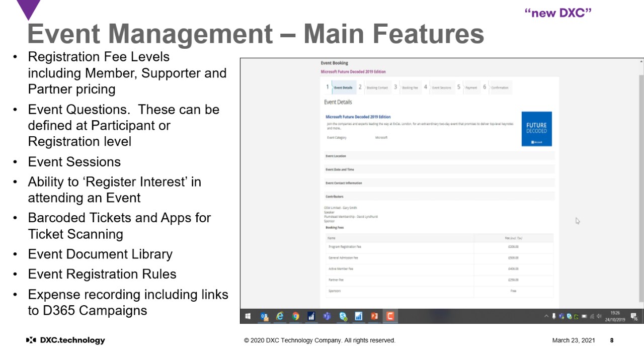Screen dimensions: 644x362
Task: Click the DXC.technology logo in footer
Action: 65,340
